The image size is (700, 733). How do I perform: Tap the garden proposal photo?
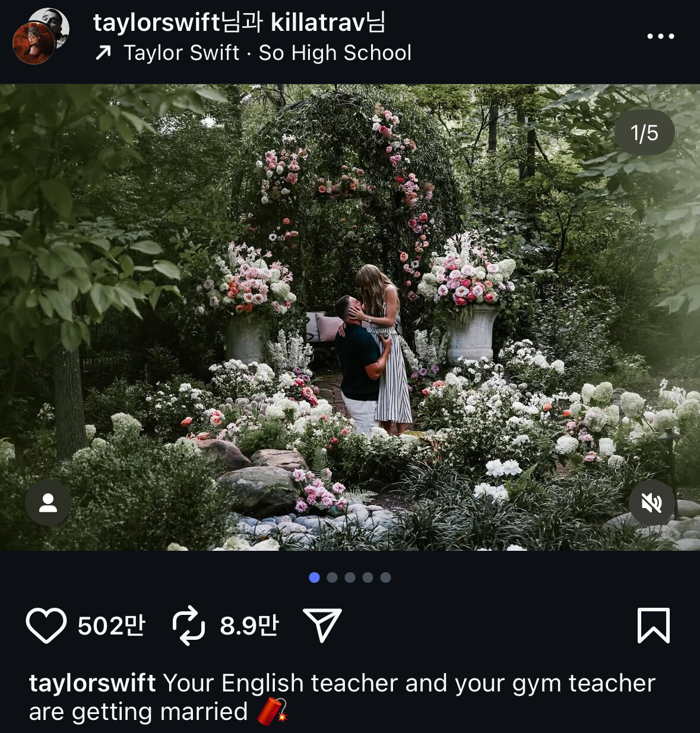click(350, 317)
